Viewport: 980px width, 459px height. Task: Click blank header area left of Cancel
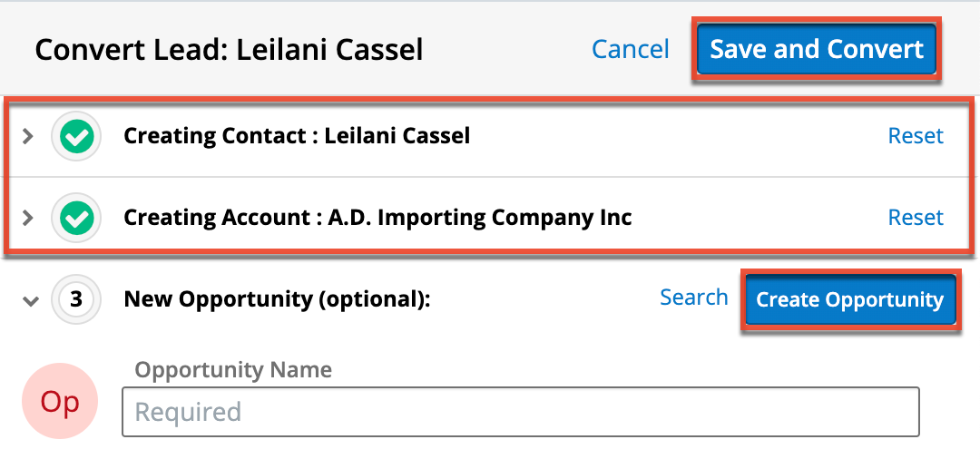point(508,49)
